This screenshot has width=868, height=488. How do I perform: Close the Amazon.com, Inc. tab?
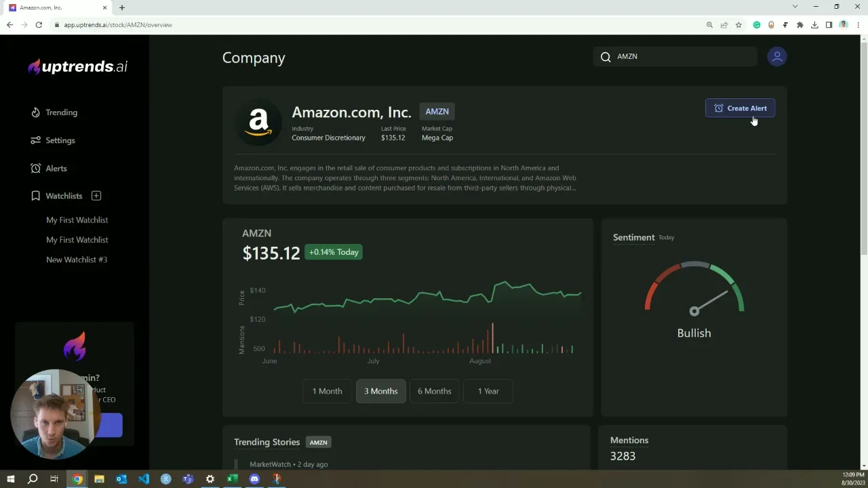coord(105,7)
